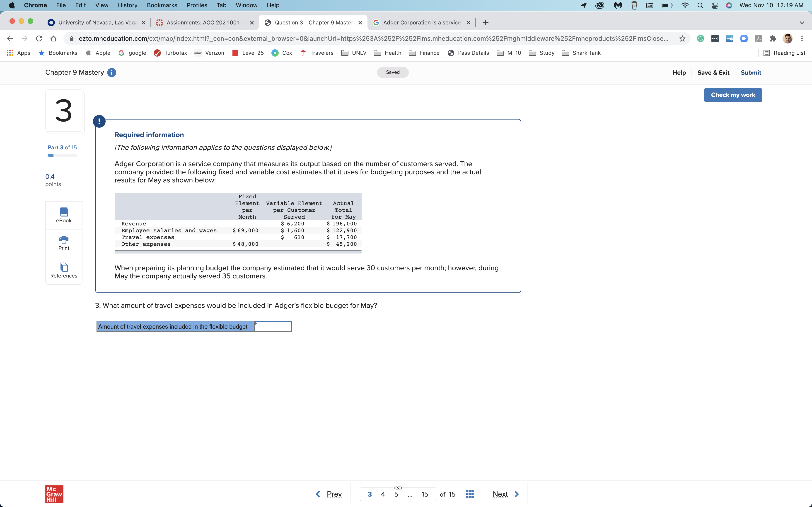Click the travel expenses answer input field
This screenshot has height=507, width=812.
pyautogui.click(x=273, y=326)
